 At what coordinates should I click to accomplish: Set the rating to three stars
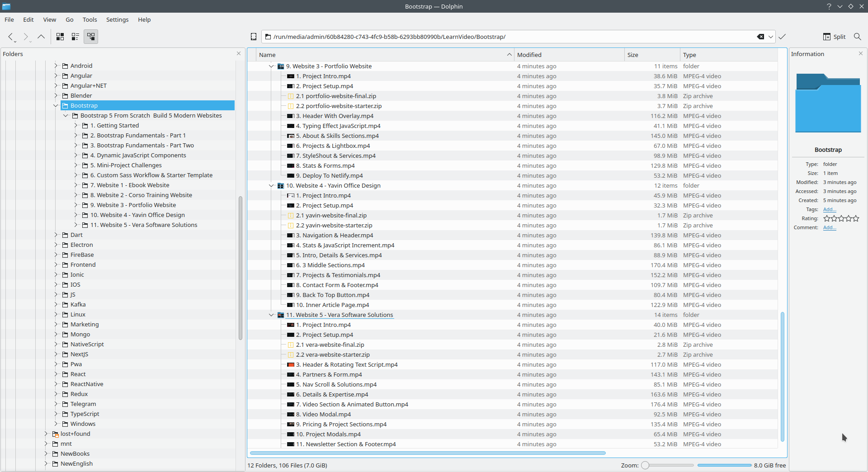point(841,218)
